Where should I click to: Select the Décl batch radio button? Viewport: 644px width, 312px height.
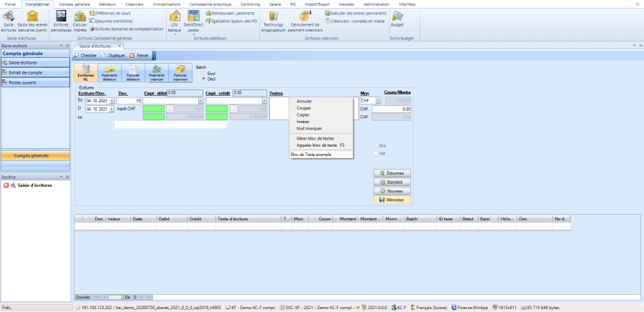pos(203,79)
